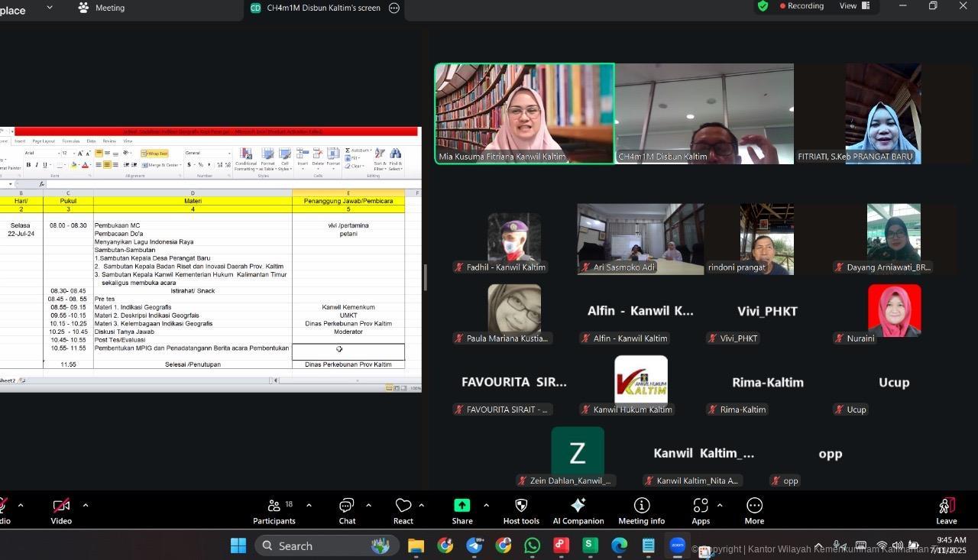The image size is (978, 560).
Task: Open the Workplace dropdown chevron at top left
Action: (50, 8)
